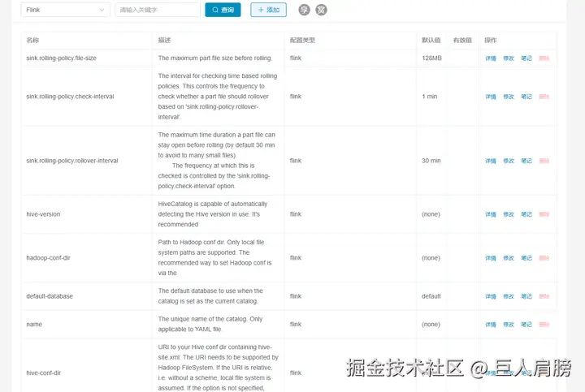Click 'The maximum part file size before rolling.'
Screen dimensions: 585x392
[x=214, y=58]
